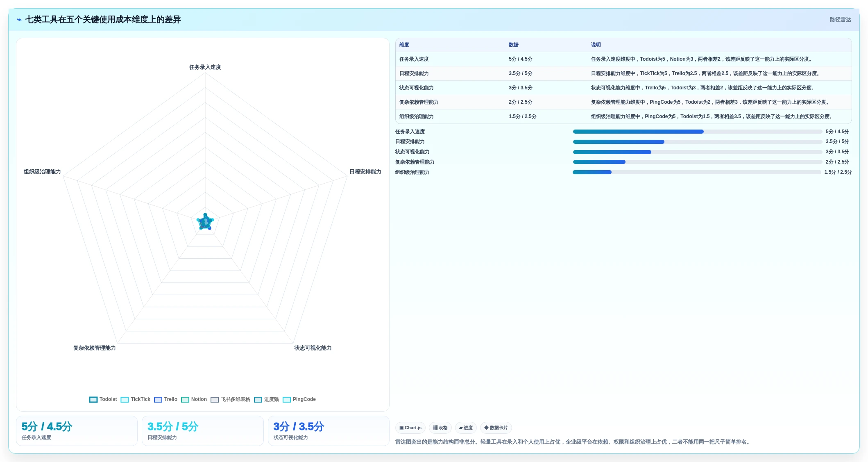Image resolution: width=868 pixels, height=462 pixels.
Task: Click radar axis label 日程安排能力
Action: pyautogui.click(x=365, y=172)
